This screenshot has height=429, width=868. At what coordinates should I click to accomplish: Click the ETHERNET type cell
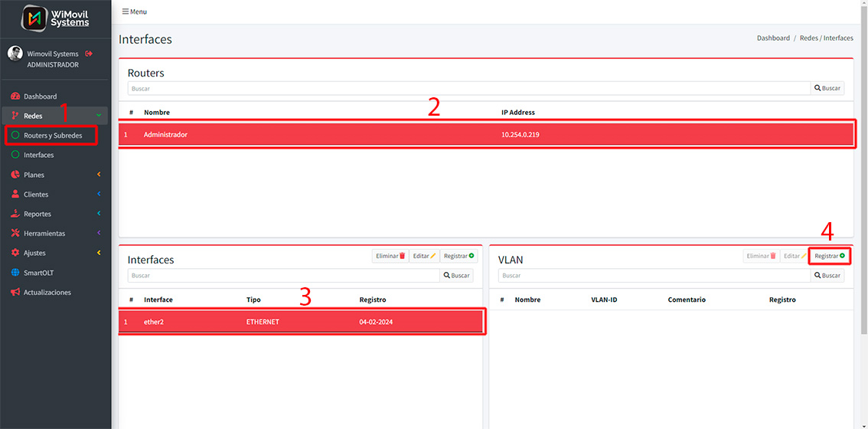click(x=263, y=322)
